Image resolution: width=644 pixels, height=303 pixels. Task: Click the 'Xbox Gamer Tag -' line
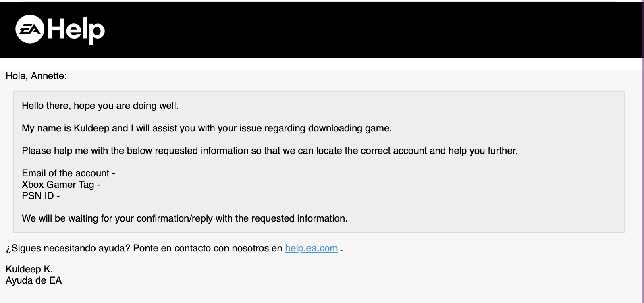click(61, 185)
